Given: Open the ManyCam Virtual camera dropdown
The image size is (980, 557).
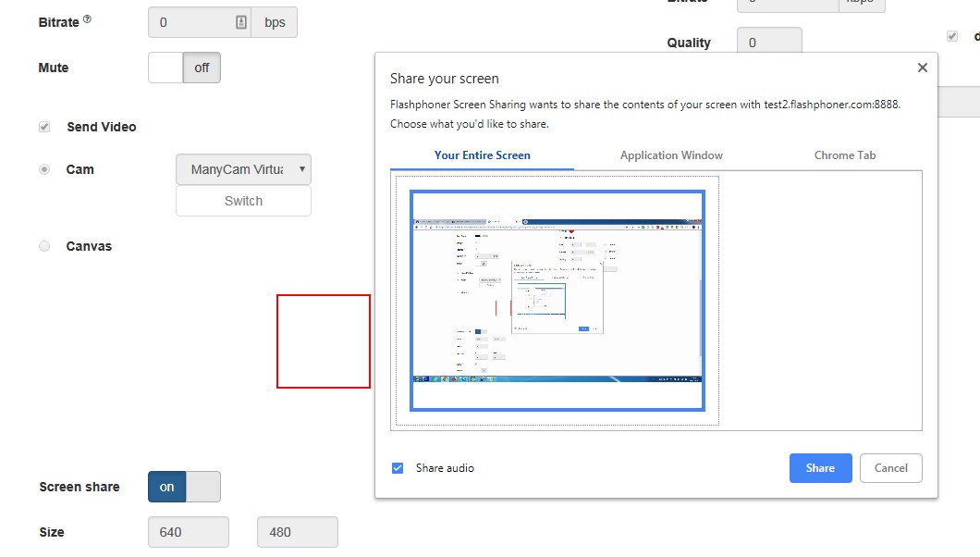Looking at the screenshot, I should 243,169.
